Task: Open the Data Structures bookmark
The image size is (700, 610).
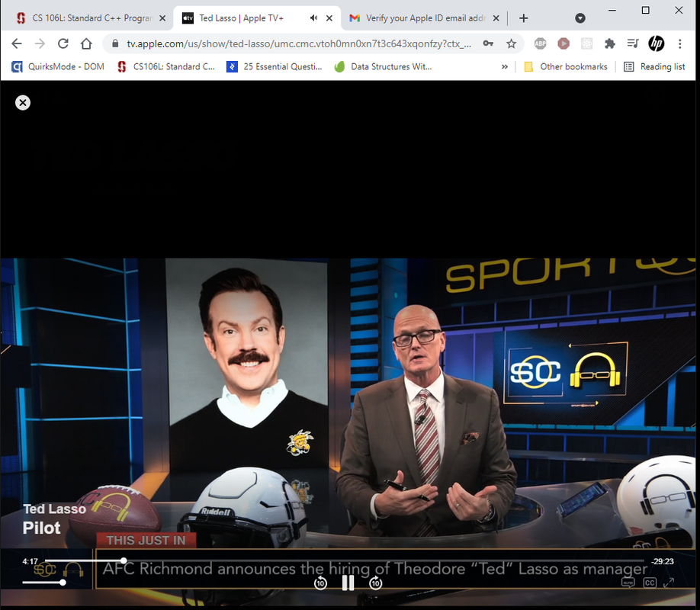Action: [x=383, y=66]
